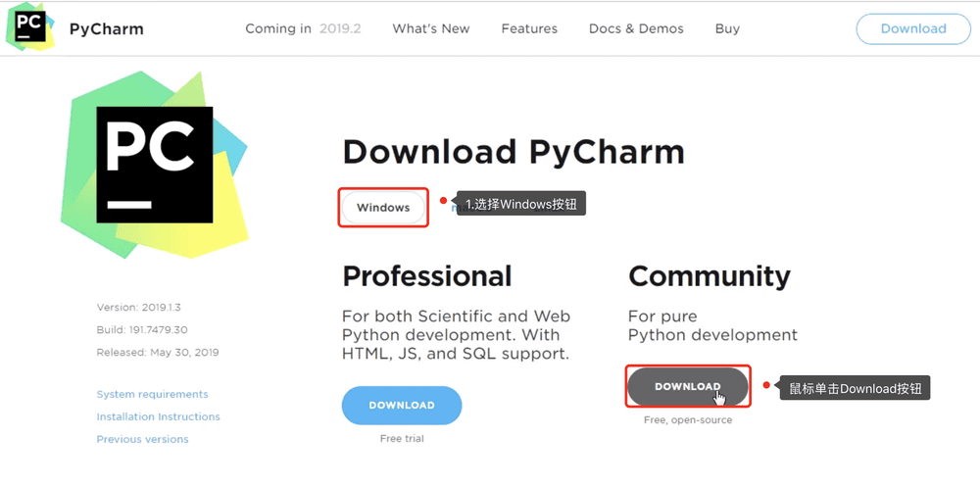Click the Community heading

[710, 275]
